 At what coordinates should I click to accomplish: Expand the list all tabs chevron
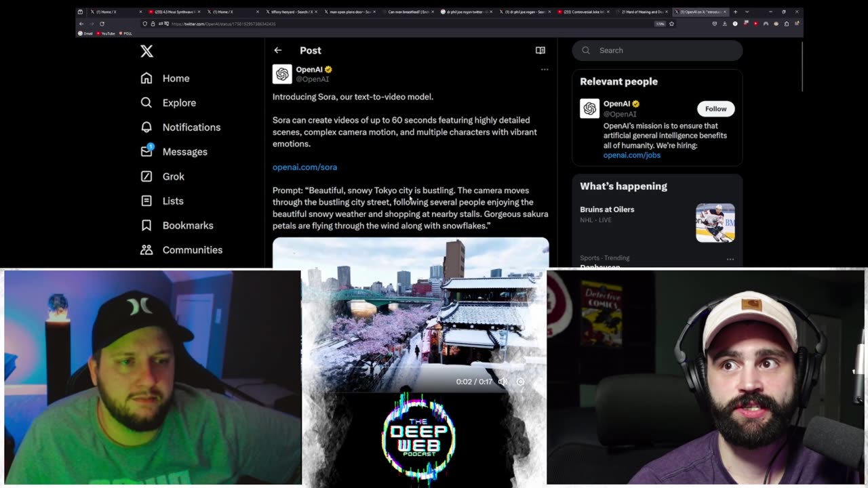(747, 12)
